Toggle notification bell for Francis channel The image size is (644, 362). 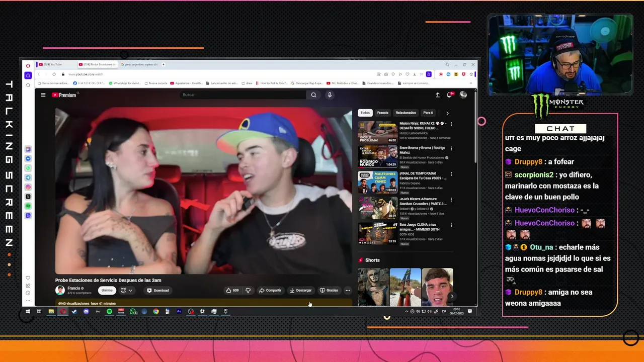[x=123, y=290]
